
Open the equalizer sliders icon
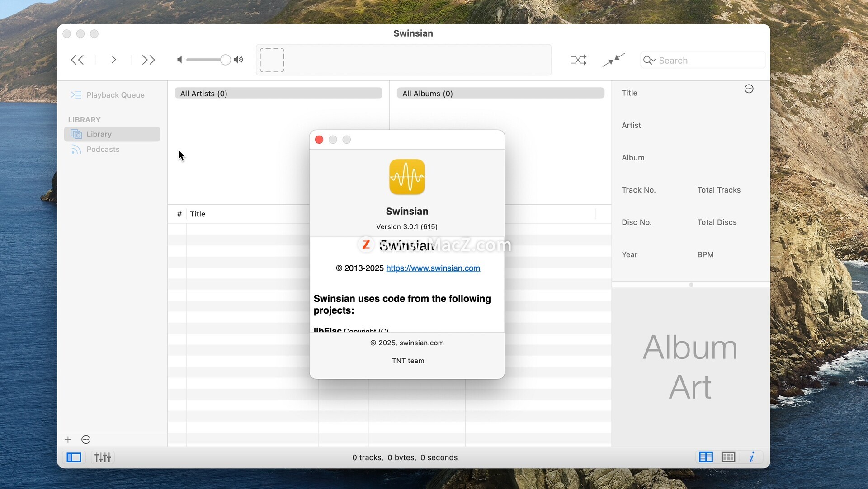pos(103,458)
